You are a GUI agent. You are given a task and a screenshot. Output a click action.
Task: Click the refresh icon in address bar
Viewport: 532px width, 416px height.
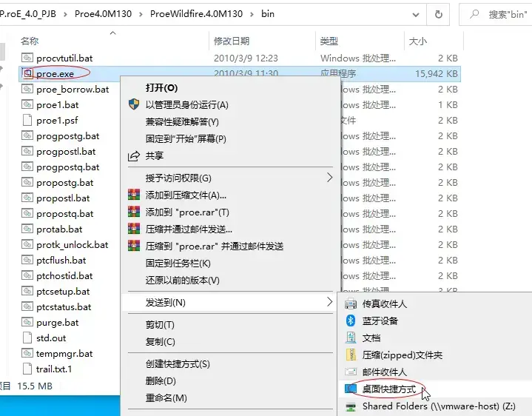[x=438, y=14]
